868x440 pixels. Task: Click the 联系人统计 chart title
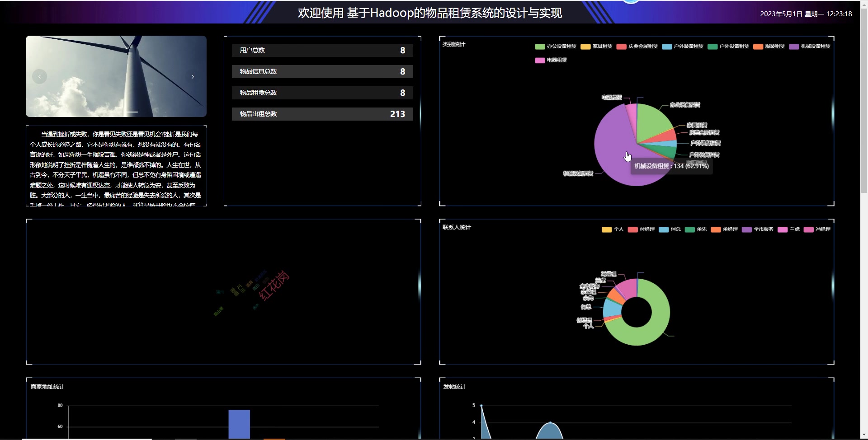point(457,227)
